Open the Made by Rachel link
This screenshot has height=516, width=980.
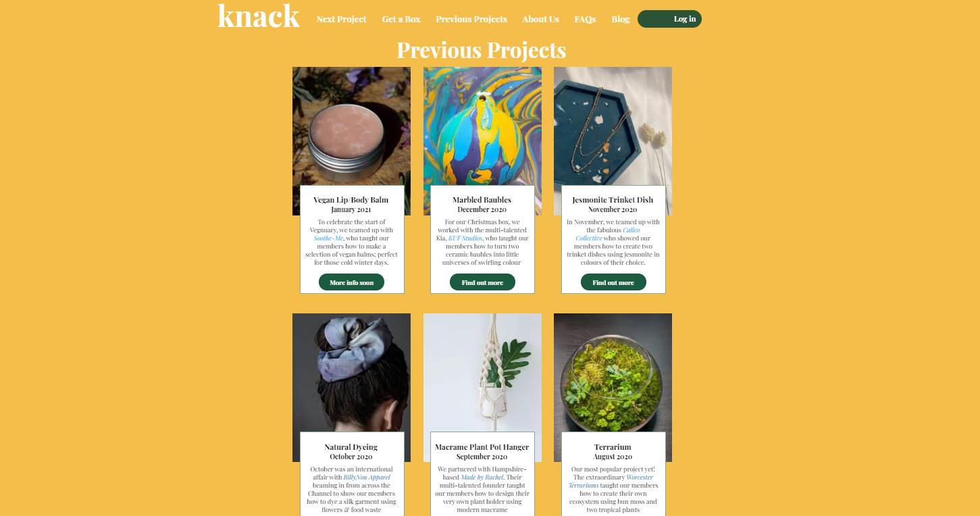482,478
